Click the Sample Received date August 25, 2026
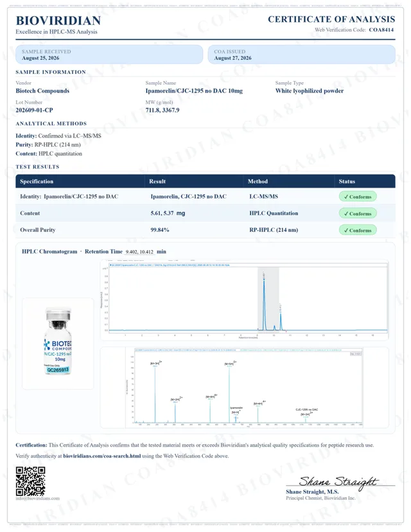 pyautogui.click(x=40, y=58)
